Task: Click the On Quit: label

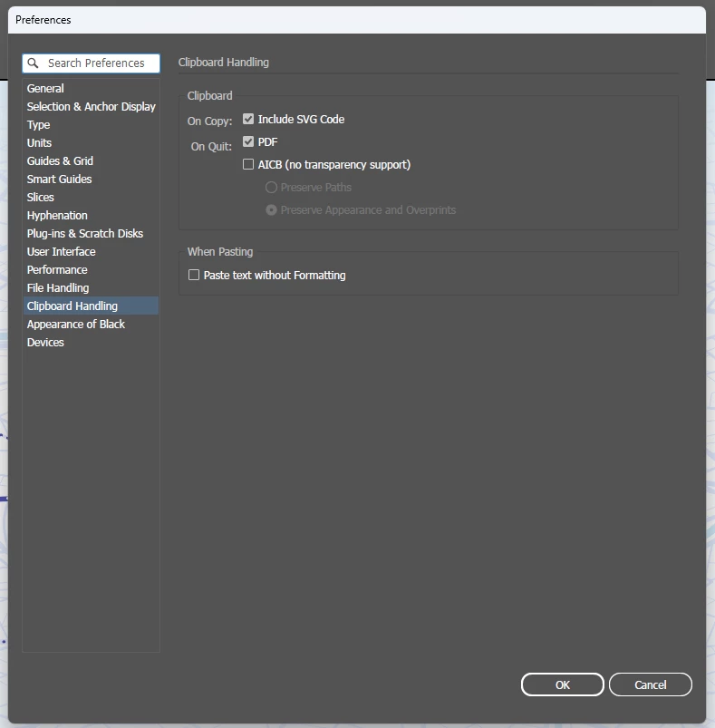Action: click(x=211, y=146)
